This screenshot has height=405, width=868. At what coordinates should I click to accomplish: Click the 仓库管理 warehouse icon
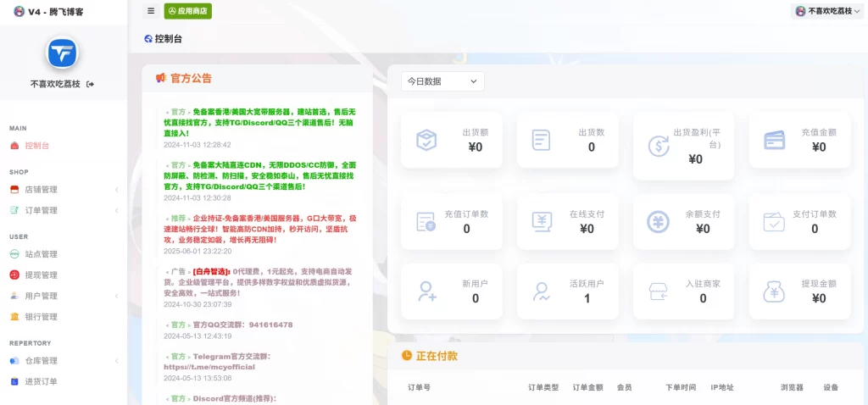pos(14,361)
